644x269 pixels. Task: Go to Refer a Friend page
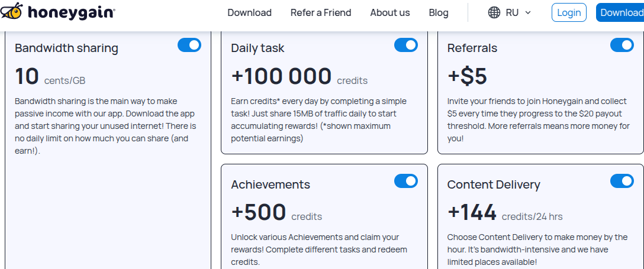[321, 13]
